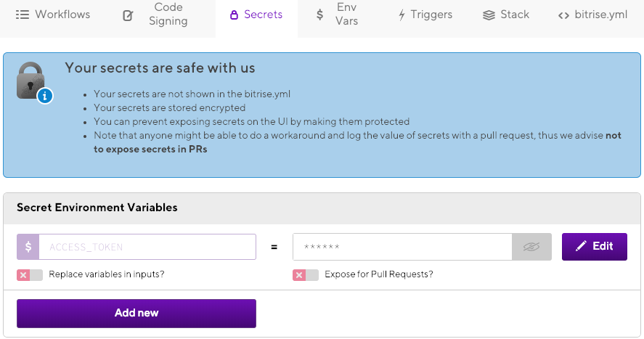The width and height of the screenshot is (644, 339).
Task: Click the Secret Environment Variables header
Action: pyautogui.click(x=97, y=208)
